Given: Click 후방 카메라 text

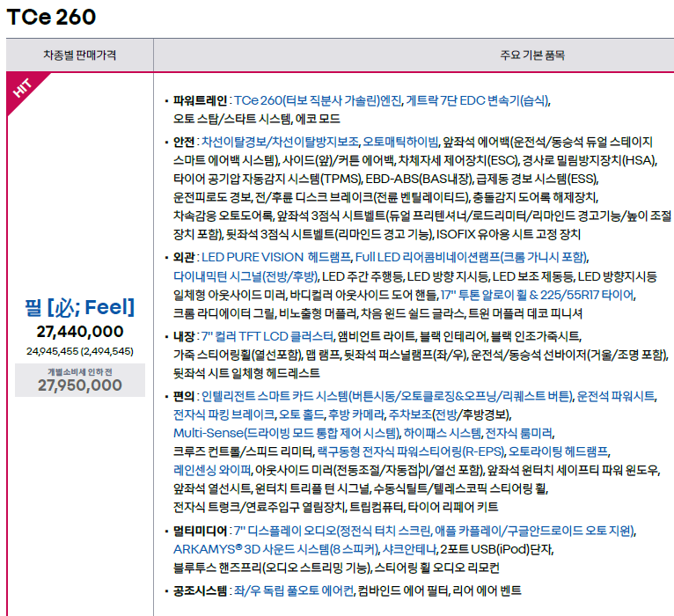Looking at the screenshot, I should click(x=355, y=414).
